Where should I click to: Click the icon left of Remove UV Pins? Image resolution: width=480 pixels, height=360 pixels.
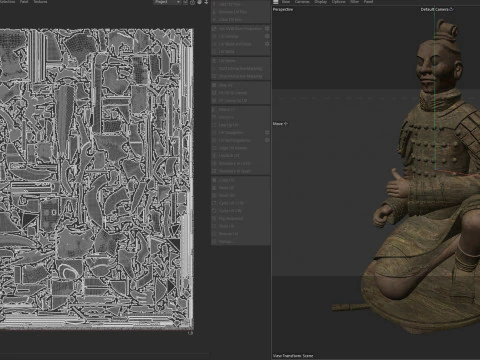(x=214, y=12)
